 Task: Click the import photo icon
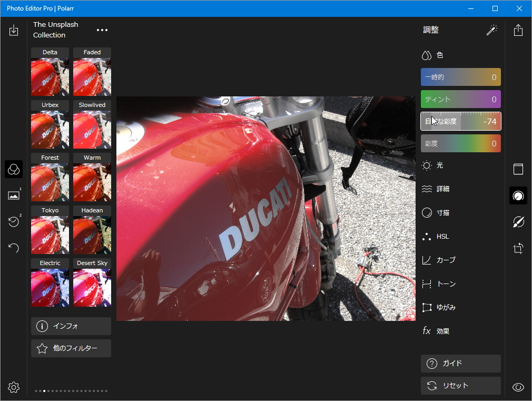tap(14, 30)
